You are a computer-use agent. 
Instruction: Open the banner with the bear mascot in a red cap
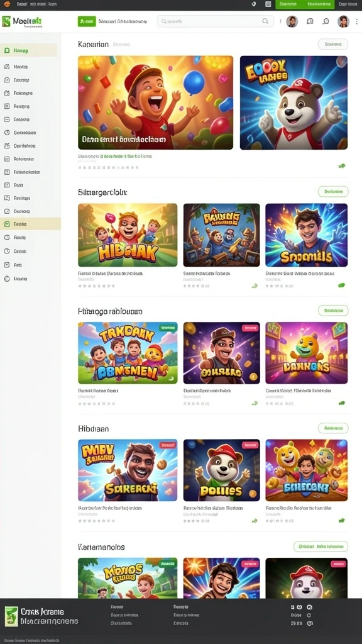tap(294, 103)
